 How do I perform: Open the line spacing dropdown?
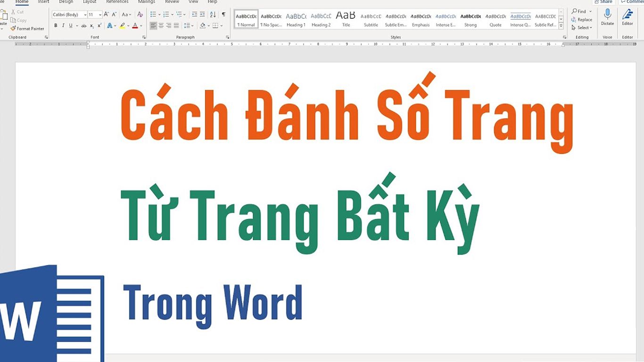point(189,25)
